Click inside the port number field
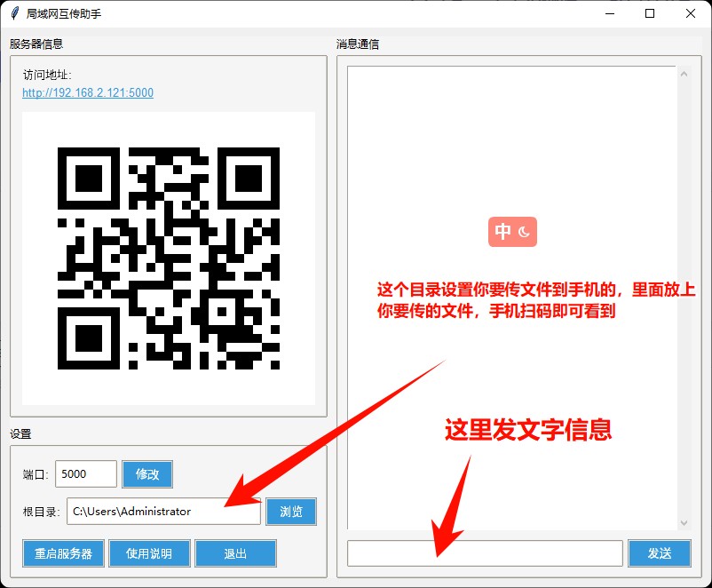This screenshot has height=588, width=712. (85, 473)
